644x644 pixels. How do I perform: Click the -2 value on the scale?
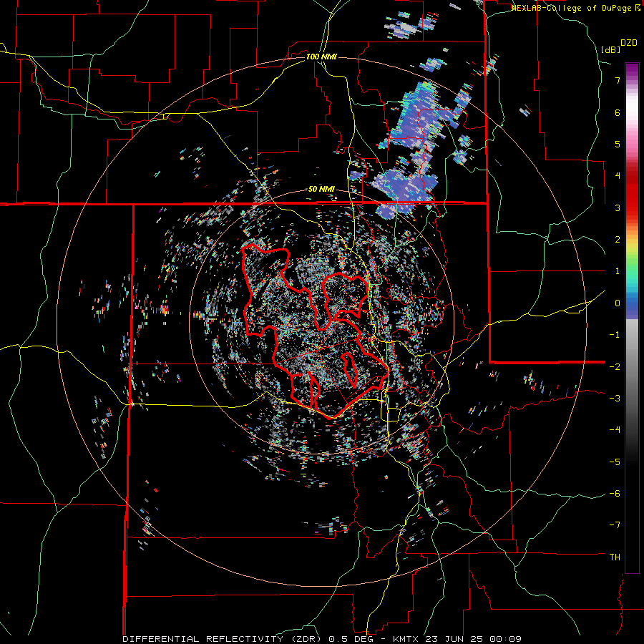(x=615, y=367)
